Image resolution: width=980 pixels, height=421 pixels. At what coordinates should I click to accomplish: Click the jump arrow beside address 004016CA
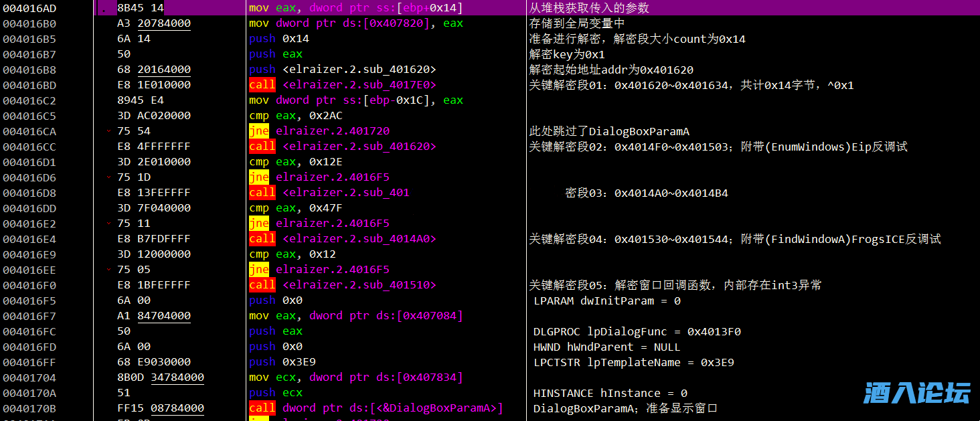(x=108, y=131)
